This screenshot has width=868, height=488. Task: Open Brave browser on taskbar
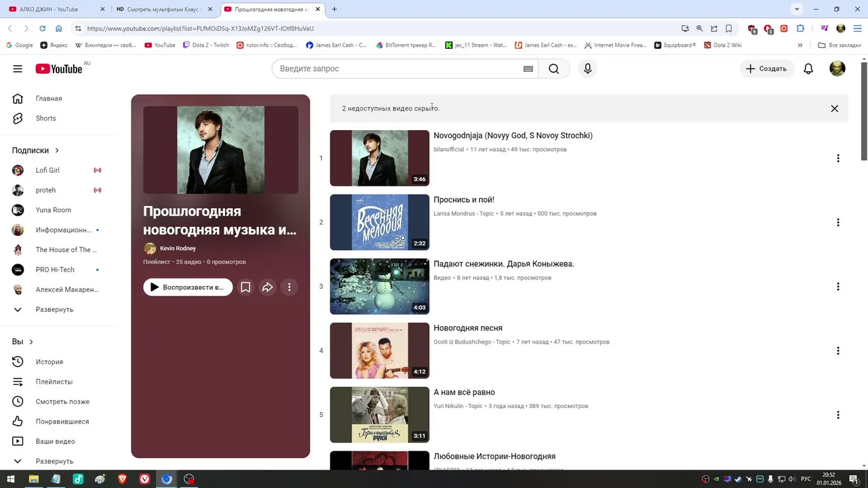click(x=122, y=479)
